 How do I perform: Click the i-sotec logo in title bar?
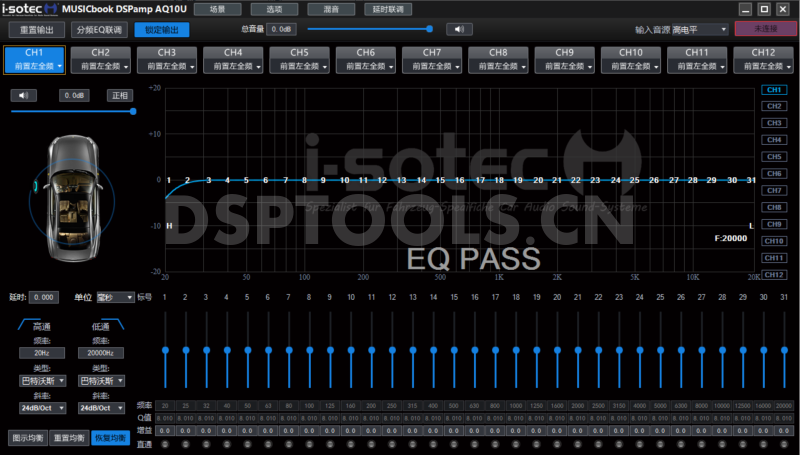coord(30,9)
